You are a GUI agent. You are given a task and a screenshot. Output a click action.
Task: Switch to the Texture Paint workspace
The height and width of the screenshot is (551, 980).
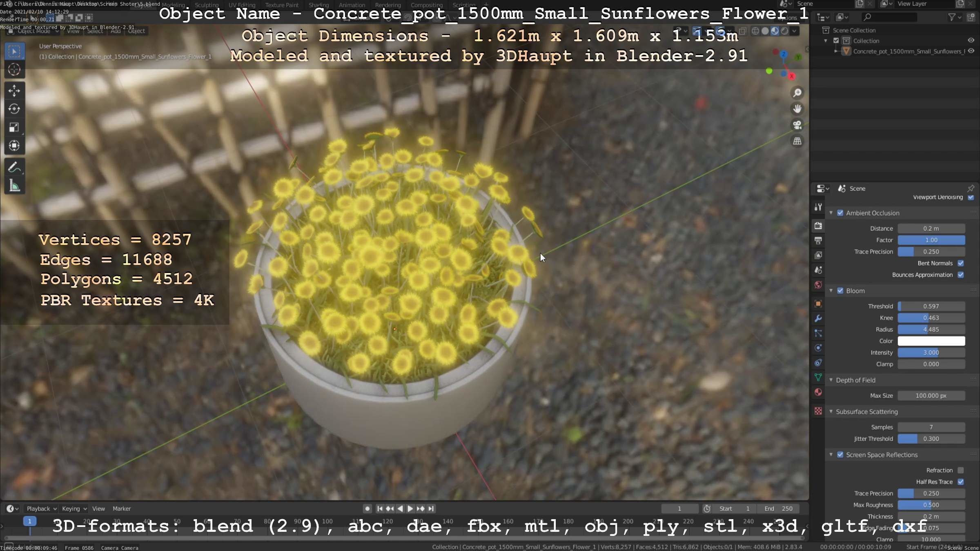282,5
